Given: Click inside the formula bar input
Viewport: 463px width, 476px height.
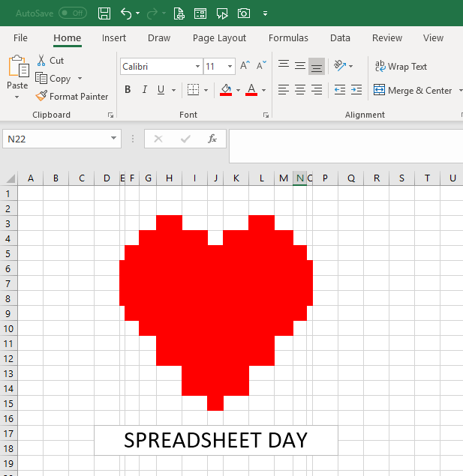Looking at the screenshot, I should (x=346, y=146).
